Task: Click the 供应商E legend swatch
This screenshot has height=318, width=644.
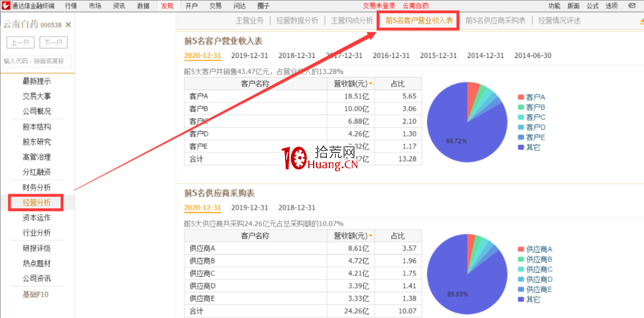Action: tap(521, 289)
